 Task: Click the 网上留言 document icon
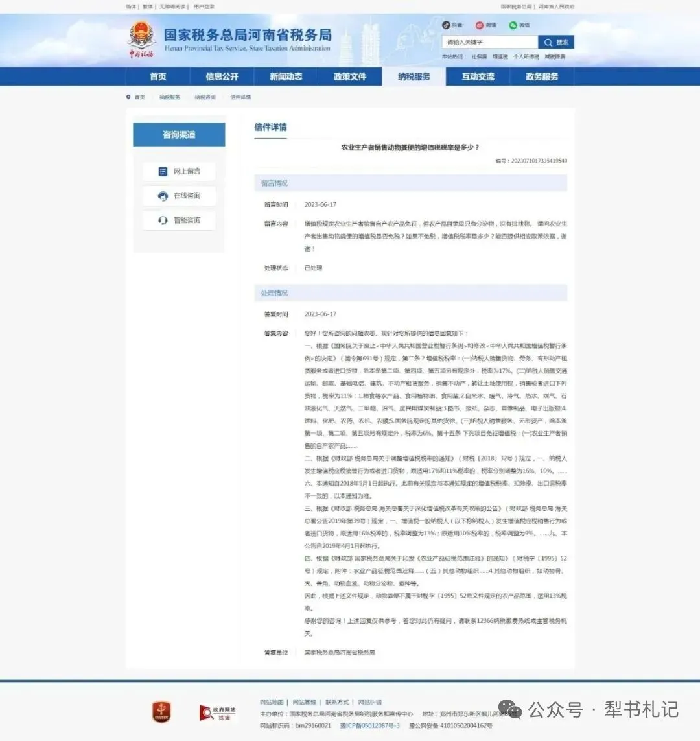pyautogui.click(x=163, y=172)
